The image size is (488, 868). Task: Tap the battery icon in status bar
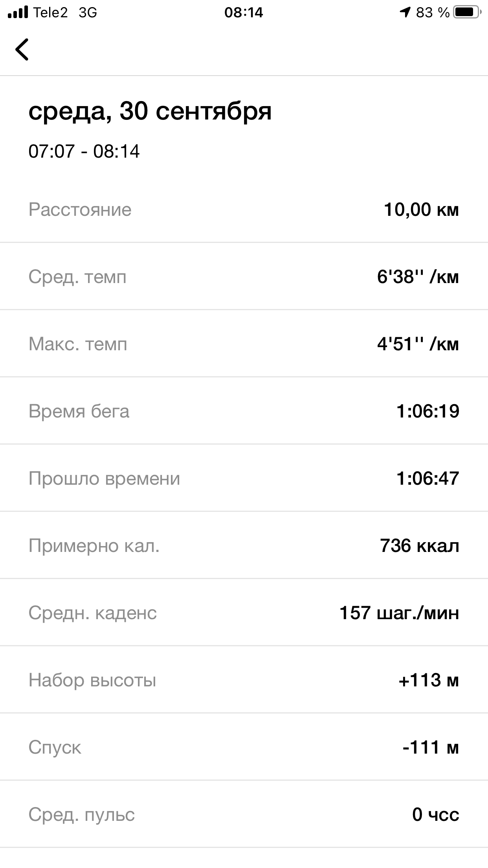tap(466, 13)
